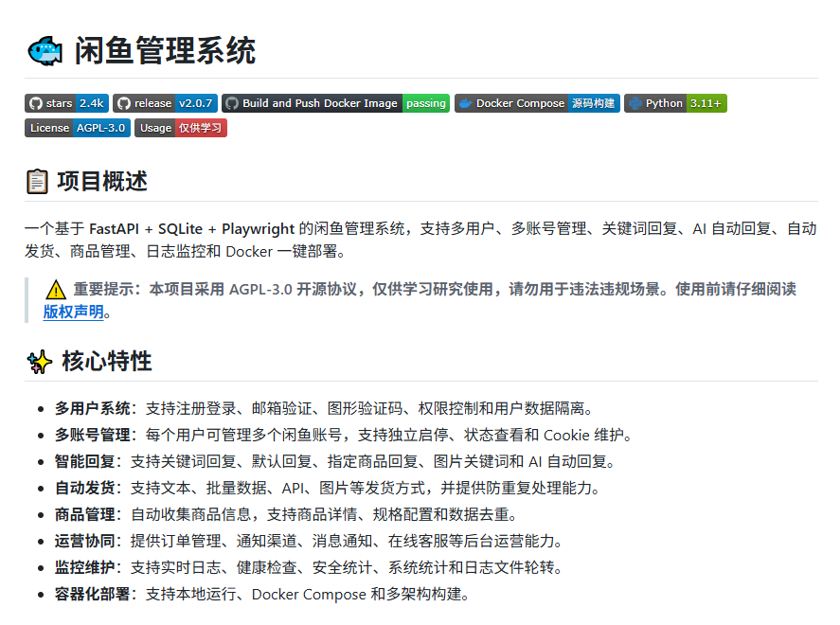Click the GitHub logo on the release badge

[x=124, y=103]
